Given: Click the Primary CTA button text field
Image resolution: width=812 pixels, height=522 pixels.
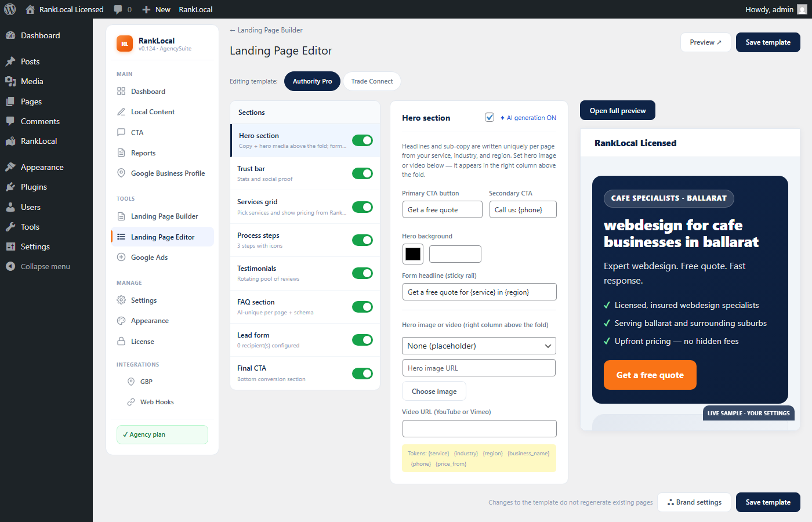Looking at the screenshot, I should (443, 209).
